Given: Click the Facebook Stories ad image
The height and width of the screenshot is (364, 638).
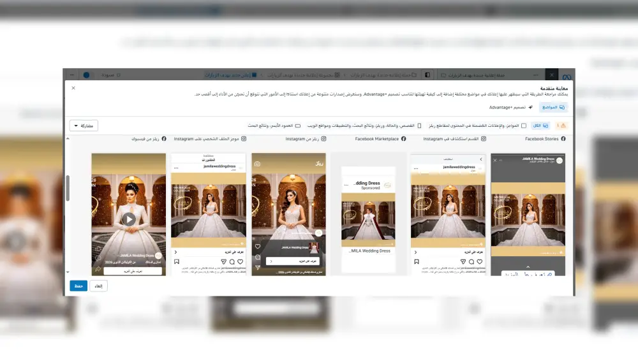Looking at the screenshot, I should 528,220.
